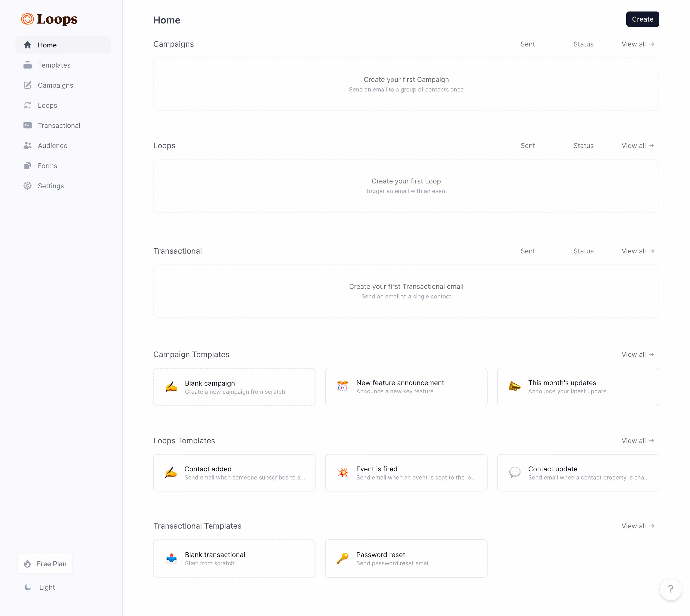Click the Templates stack icon
The image size is (690, 616).
tap(27, 65)
